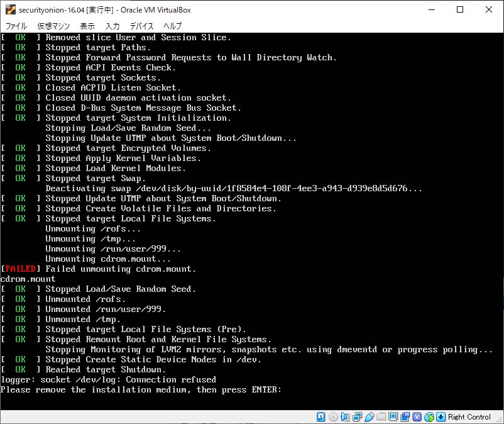
Task: Click the VirtualBox app icon in title bar
Action: pos(10,9)
